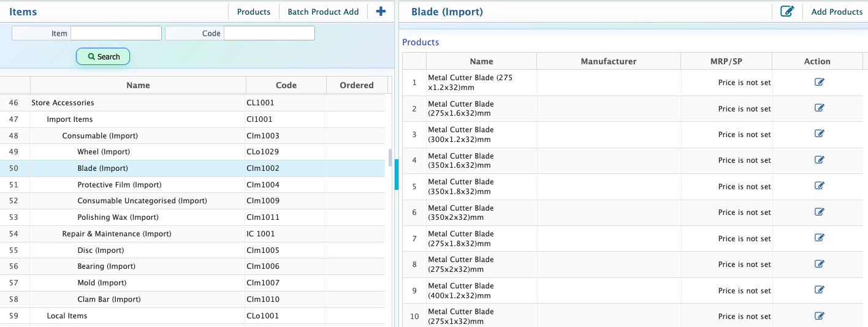Click code CIm1010 cell
Image resolution: width=868 pixels, height=327 pixels.
[285, 299]
